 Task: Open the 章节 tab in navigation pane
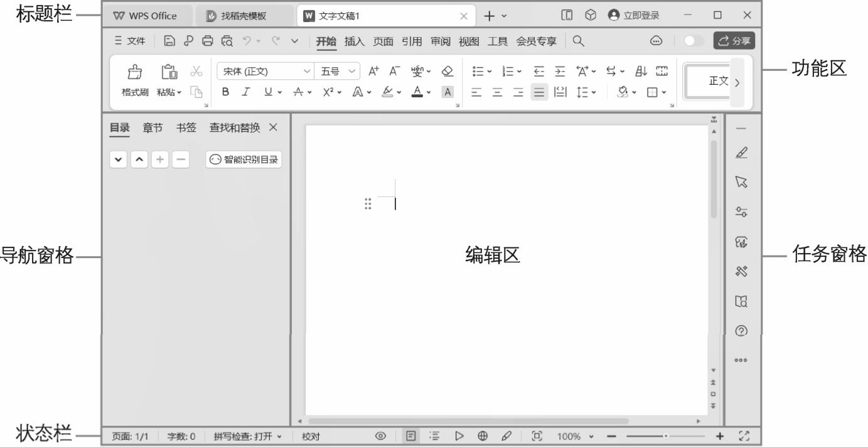tap(153, 127)
